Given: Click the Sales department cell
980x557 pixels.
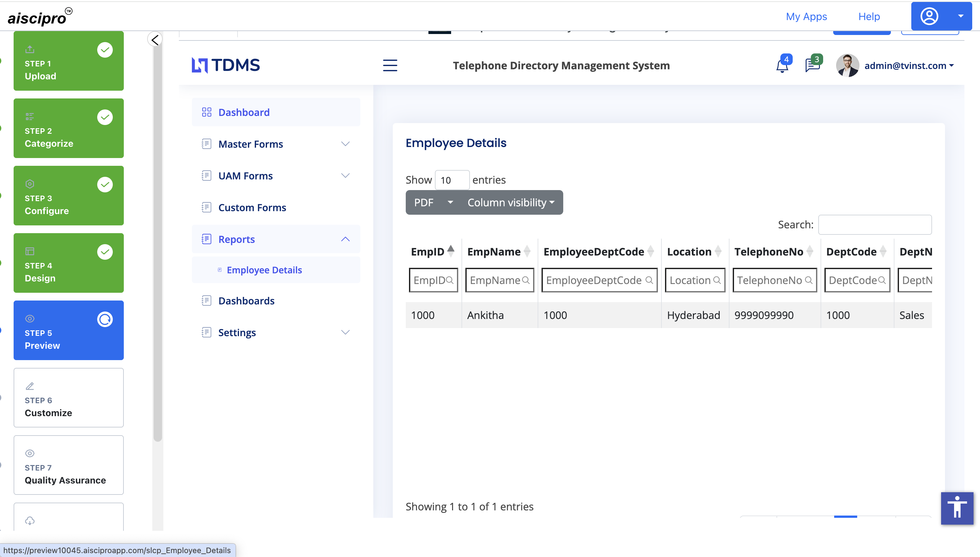Looking at the screenshot, I should pyautogui.click(x=913, y=315).
